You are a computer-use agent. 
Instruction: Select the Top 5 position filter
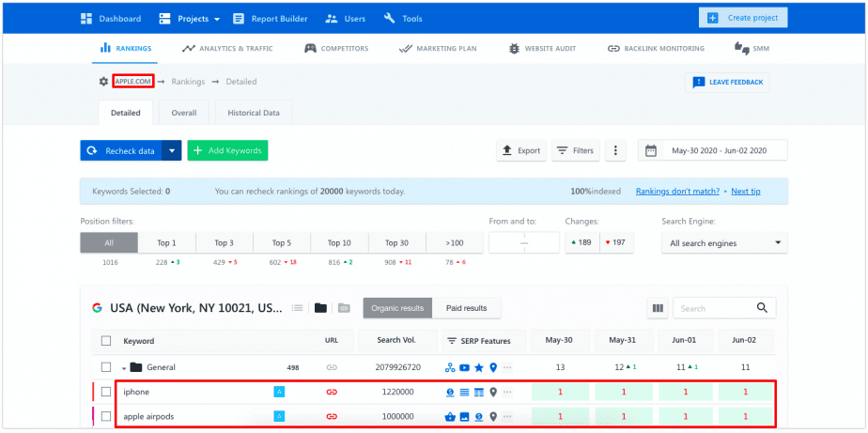[x=282, y=243]
